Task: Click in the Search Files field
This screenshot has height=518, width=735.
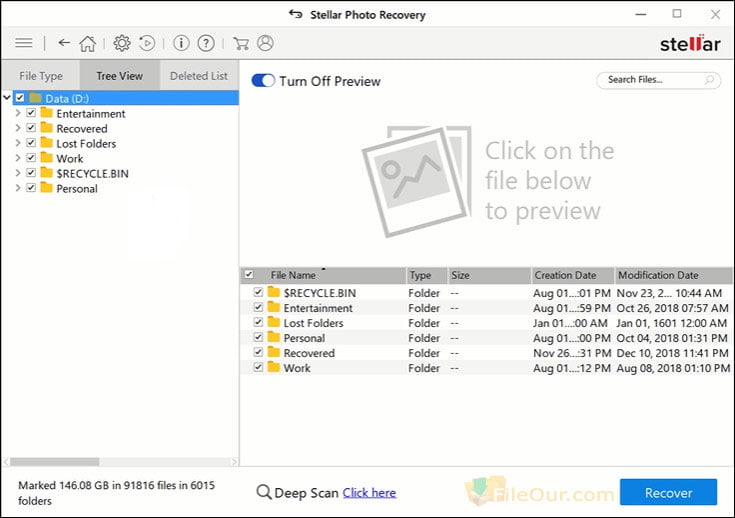Action: pos(659,80)
